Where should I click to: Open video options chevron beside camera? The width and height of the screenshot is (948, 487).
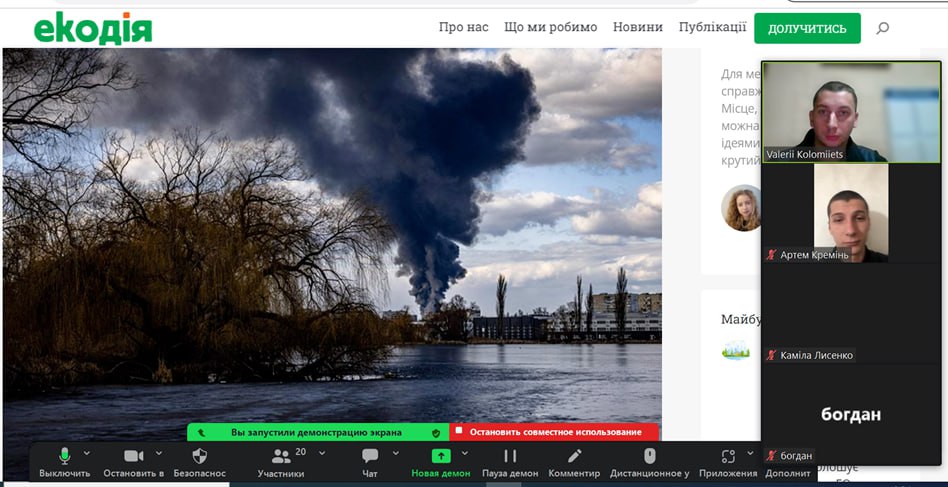click(159, 453)
